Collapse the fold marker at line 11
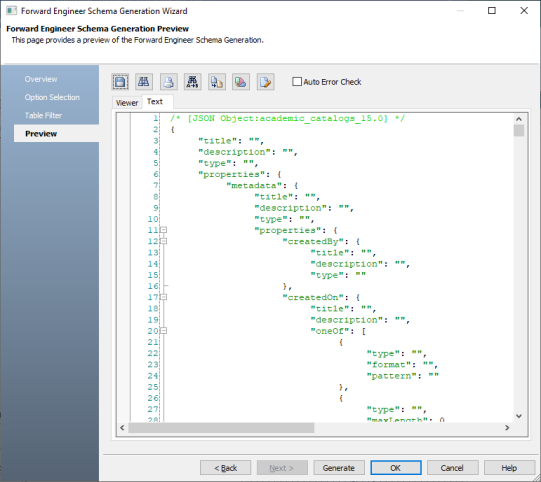The image size is (541, 482). click(x=164, y=230)
